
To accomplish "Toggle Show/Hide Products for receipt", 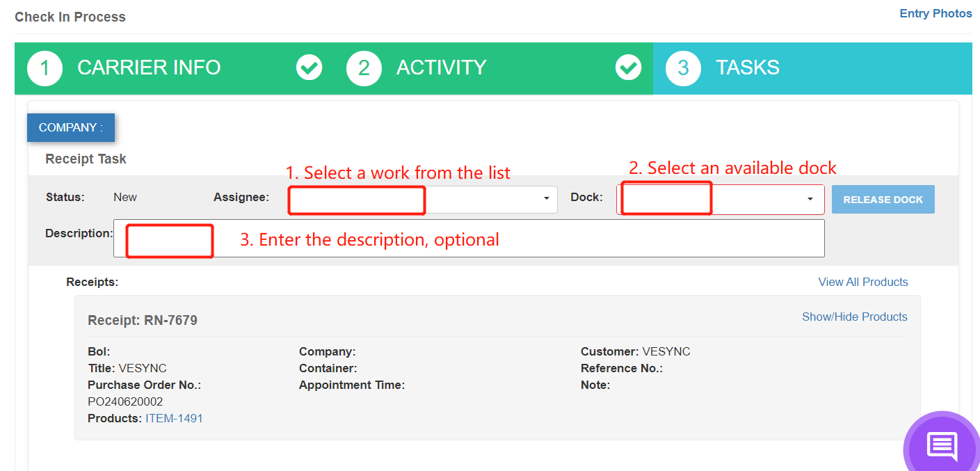I will pos(854,317).
